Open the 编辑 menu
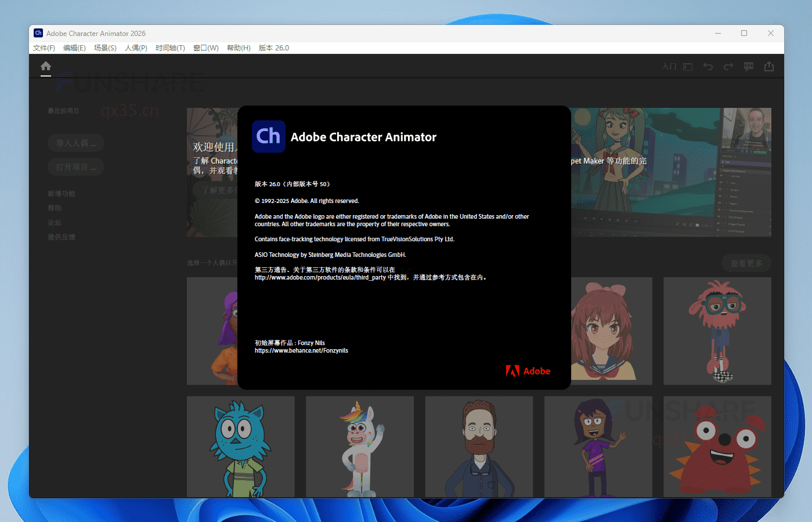The width and height of the screenshot is (812, 522). click(x=74, y=48)
